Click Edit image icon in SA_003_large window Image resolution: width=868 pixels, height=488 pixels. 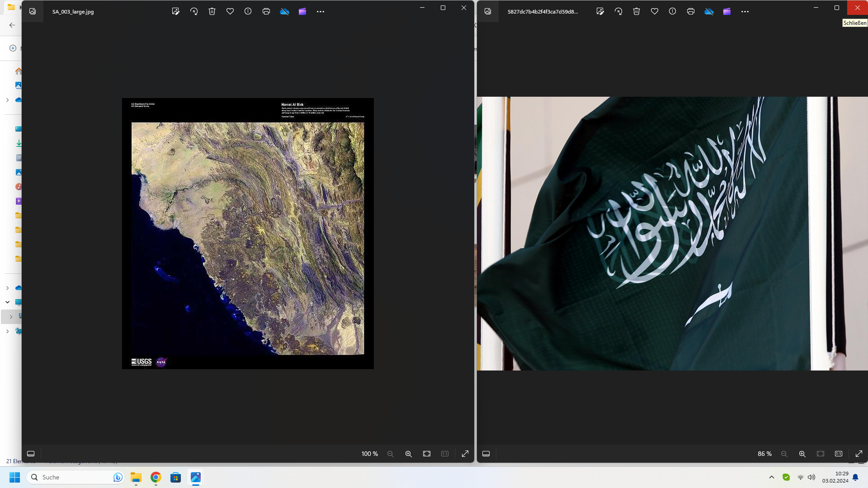point(176,12)
